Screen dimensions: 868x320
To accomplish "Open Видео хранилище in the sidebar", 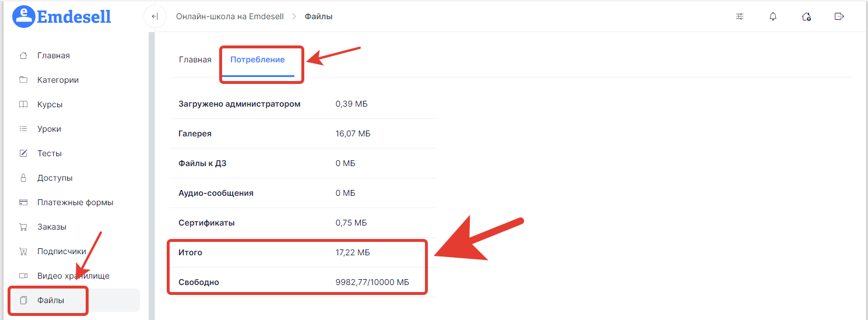I will tap(75, 276).
